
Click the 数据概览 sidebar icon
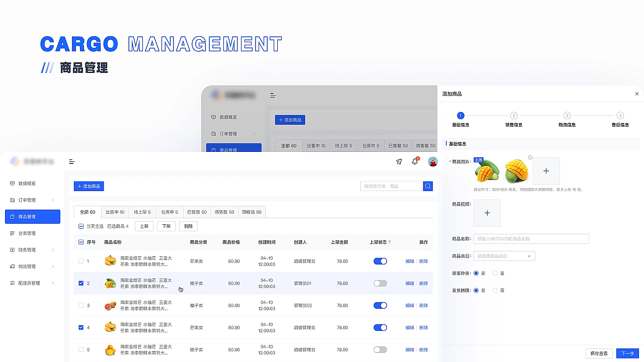click(x=13, y=184)
